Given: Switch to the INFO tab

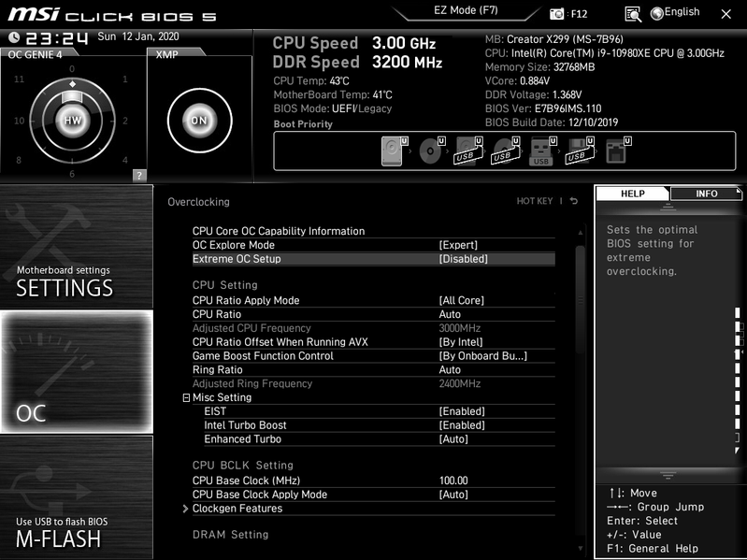Looking at the screenshot, I should pos(706,194).
